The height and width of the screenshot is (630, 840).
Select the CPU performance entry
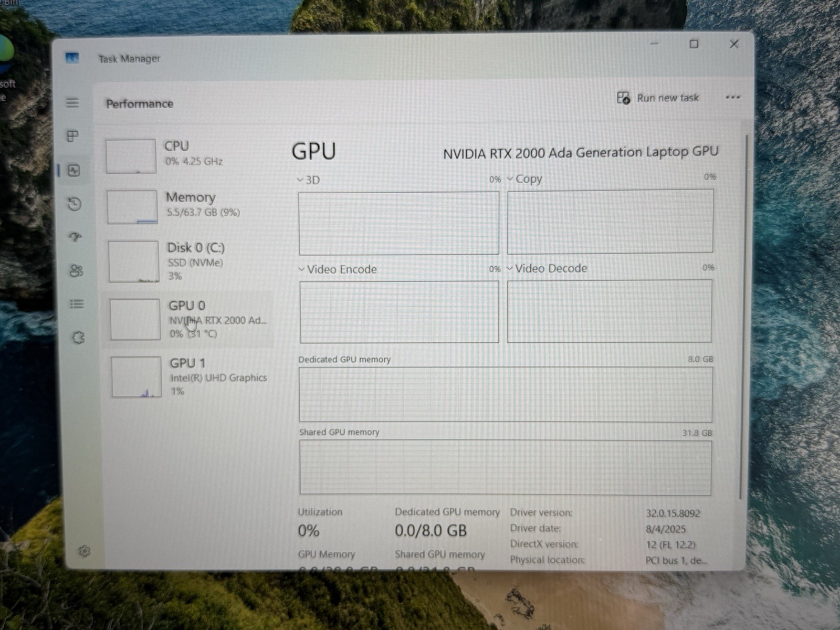tap(187, 155)
